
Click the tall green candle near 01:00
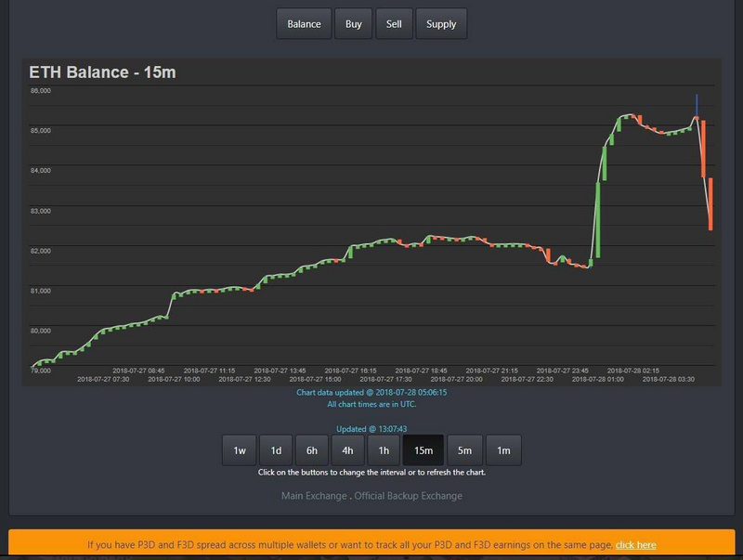tap(598, 218)
